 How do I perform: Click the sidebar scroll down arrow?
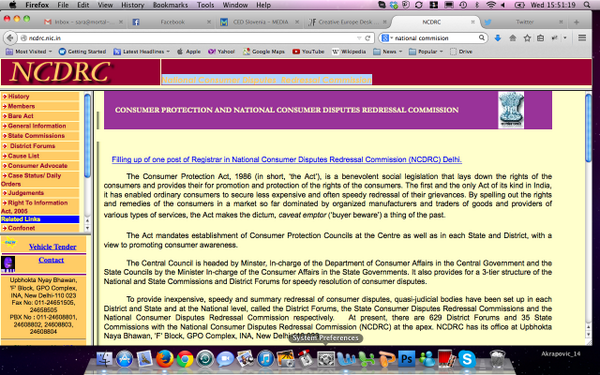pos(87,228)
